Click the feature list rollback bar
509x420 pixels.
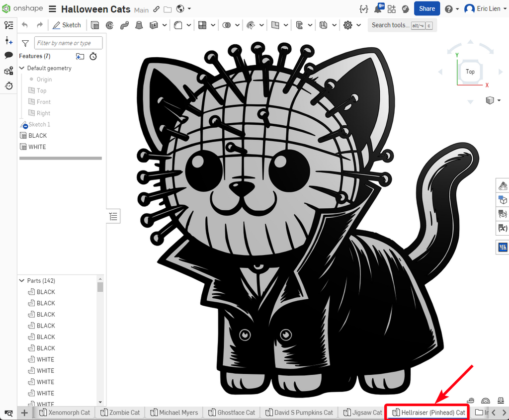tap(61, 158)
